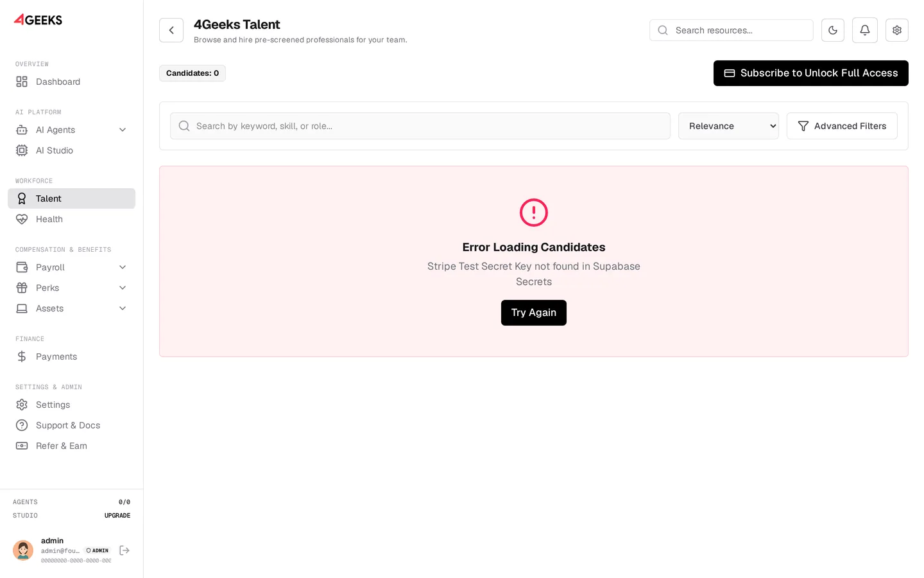The height and width of the screenshot is (578, 924).
Task: Go to AI Studio page
Action: pyautogui.click(x=71, y=150)
